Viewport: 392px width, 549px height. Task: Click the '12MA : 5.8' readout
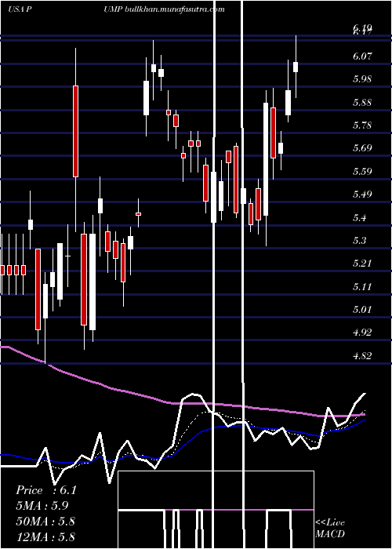(x=45, y=536)
